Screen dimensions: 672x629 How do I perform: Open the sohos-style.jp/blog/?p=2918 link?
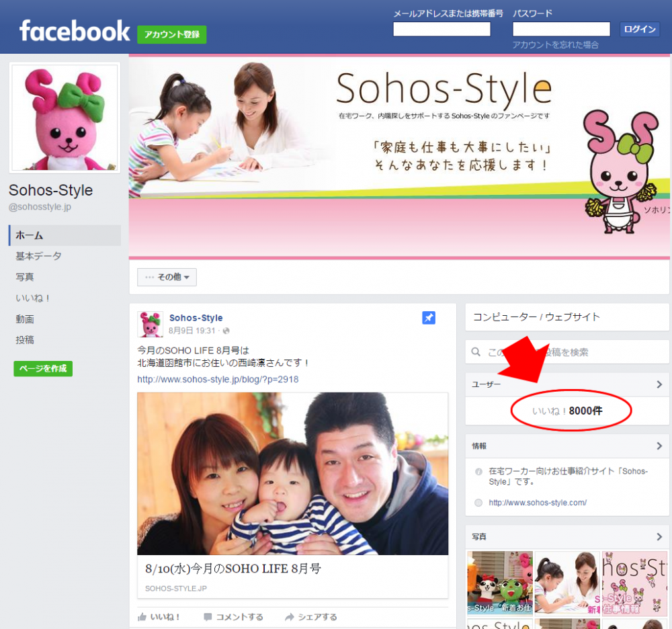pyautogui.click(x=218, y=379)
